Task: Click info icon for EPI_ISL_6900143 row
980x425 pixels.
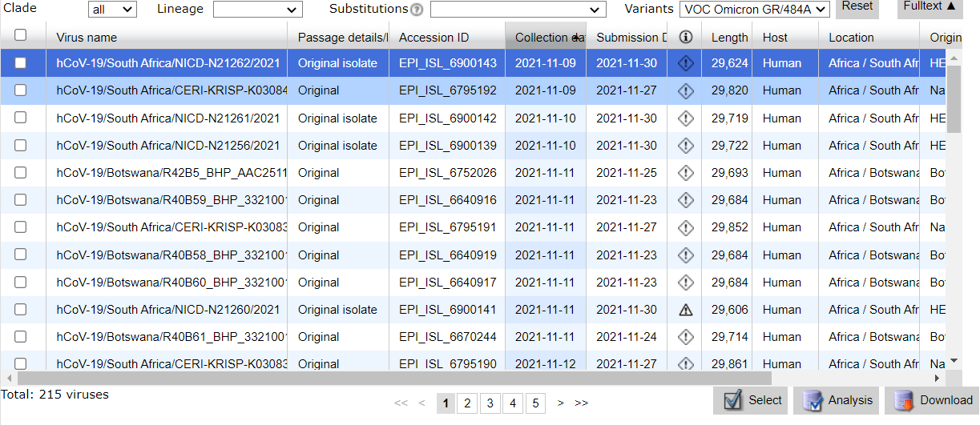Action: coord(685,63)
